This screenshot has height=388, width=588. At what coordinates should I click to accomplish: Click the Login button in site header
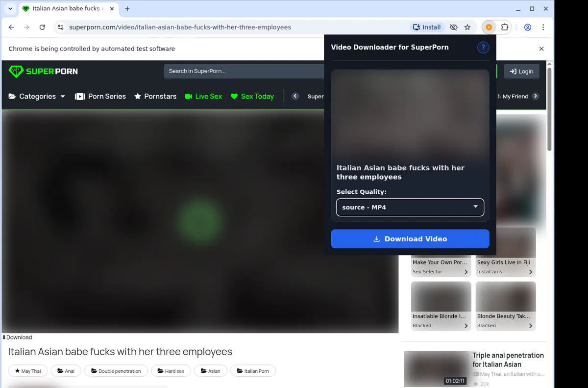(521, 72)
